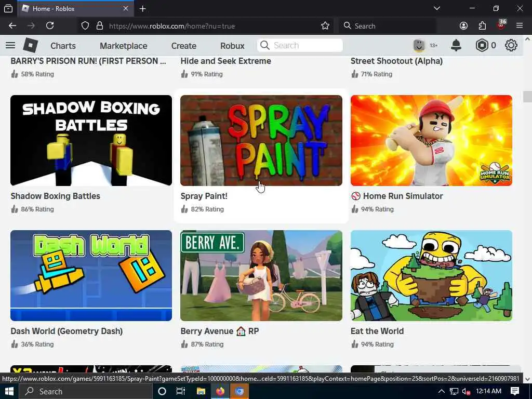This screenshot has height=399, width=532.
Task: Open the extension with 36 badge
Action: pos(501,25)
